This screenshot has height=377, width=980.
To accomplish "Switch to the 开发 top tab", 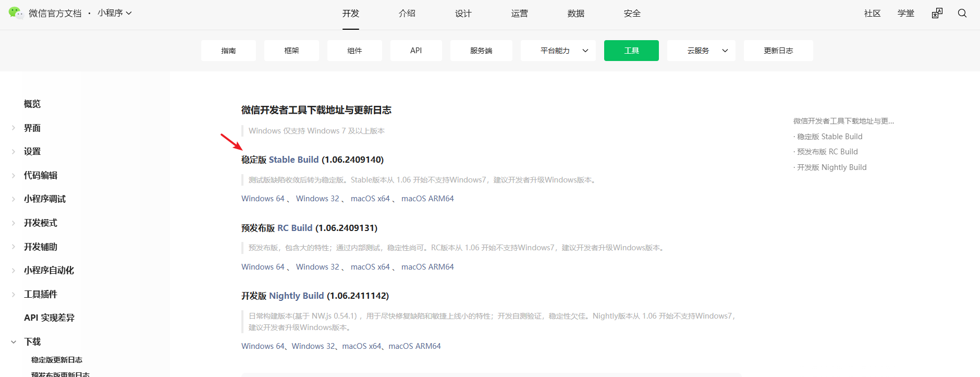I will tap(351, 14).
